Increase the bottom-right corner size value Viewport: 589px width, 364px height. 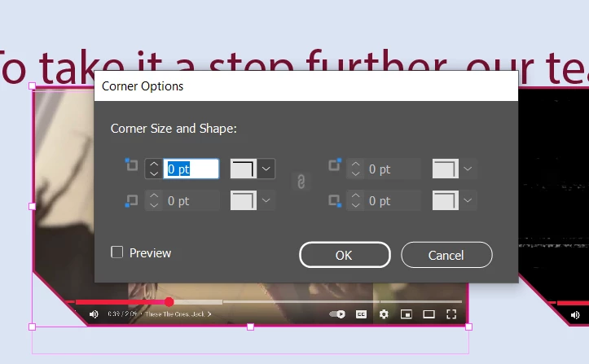click(355, 196)
